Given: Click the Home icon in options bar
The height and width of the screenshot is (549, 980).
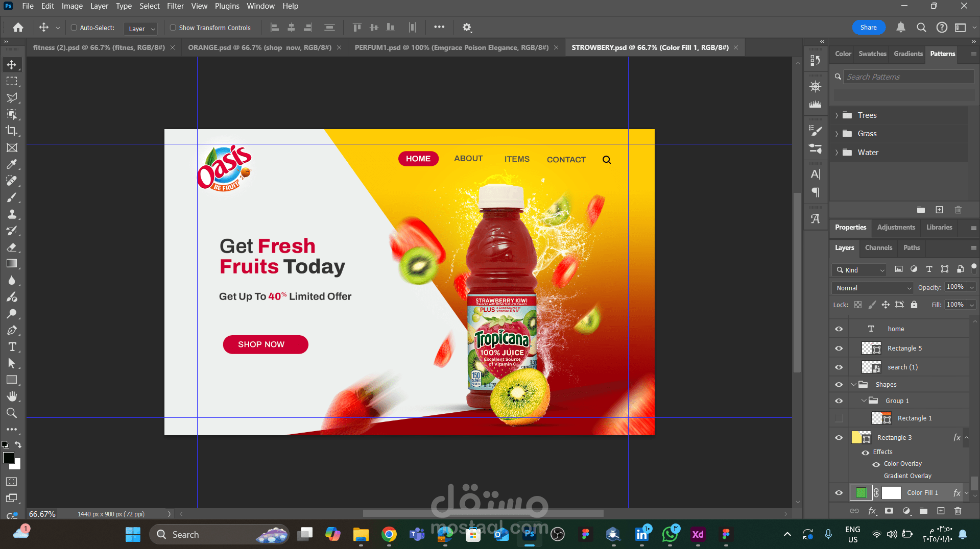Looking at the screenshot, I should [18, 28].
